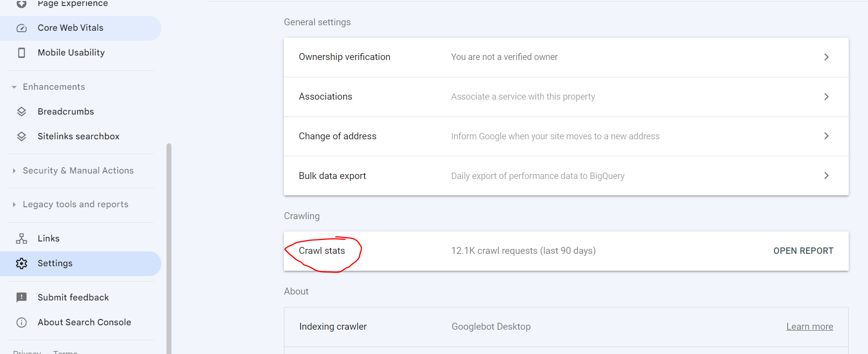Open Bulk data export chevron arrow

(x=826, y=176)
